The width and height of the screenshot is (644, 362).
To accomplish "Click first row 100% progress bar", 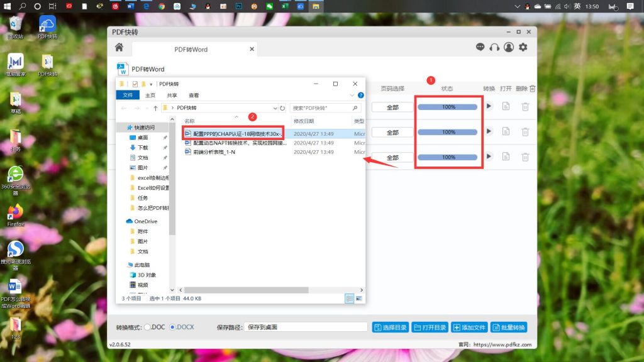I will [448, 107].
